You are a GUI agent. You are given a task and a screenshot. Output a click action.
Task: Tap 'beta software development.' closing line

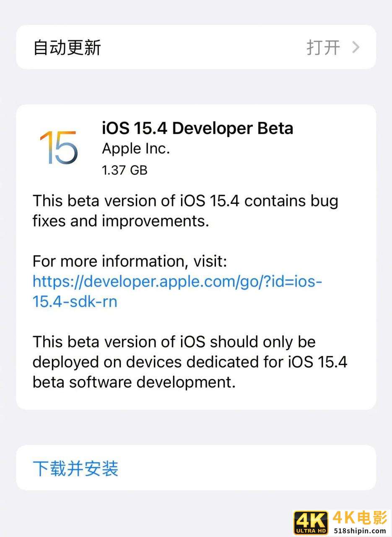click(x=134, y=382)
